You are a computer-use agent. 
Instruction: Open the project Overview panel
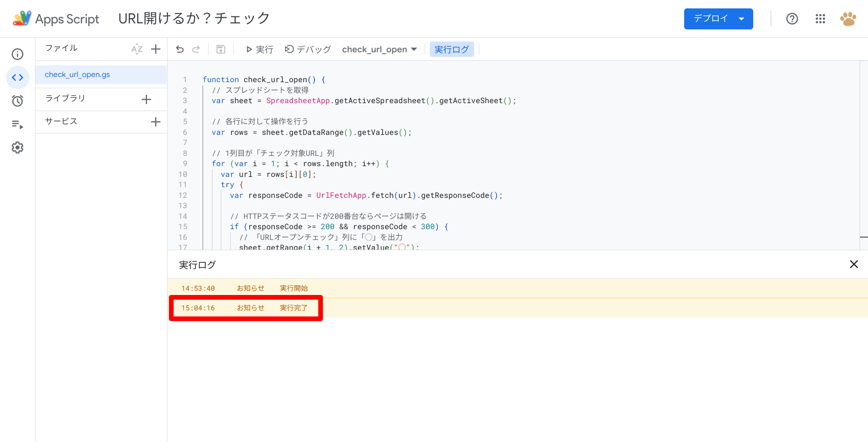coord(17,54)
